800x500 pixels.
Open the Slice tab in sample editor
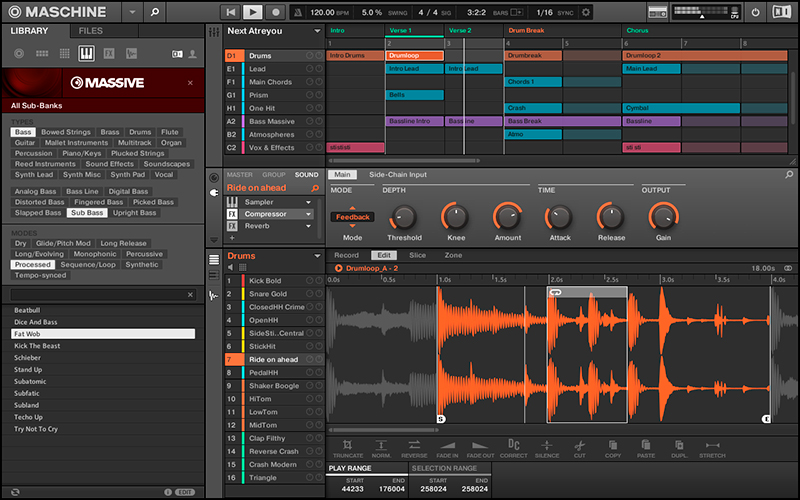[x=417, y=256]
